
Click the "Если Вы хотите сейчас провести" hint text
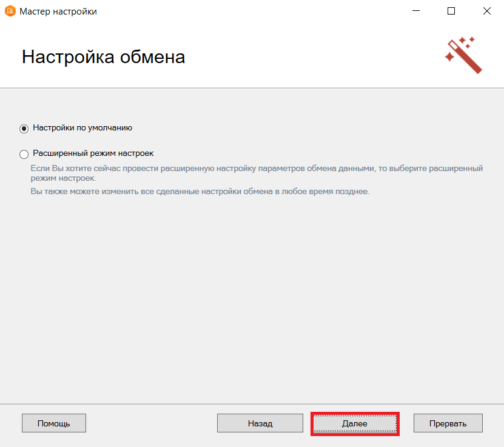[x=257, y=173]
